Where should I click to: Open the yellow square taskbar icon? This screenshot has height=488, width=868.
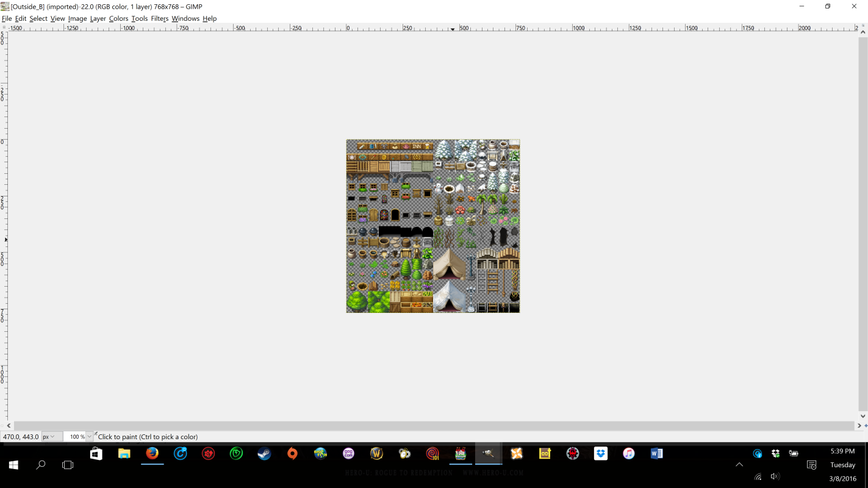pos(545,454)
